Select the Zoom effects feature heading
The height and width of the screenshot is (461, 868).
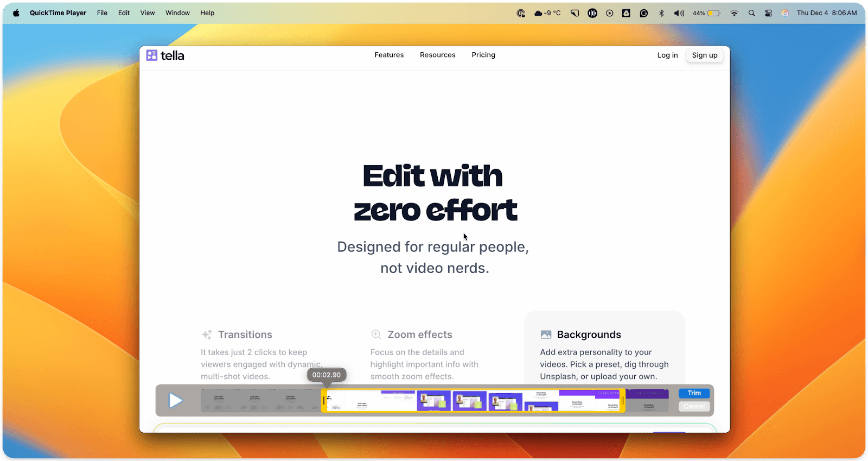pyautogui.click(x=420, y=334)
